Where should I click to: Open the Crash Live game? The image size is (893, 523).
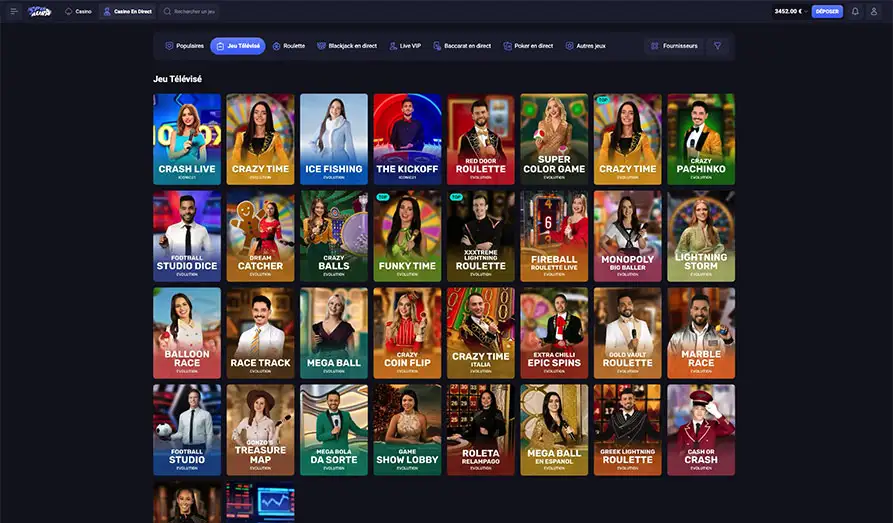click(187, 139)
